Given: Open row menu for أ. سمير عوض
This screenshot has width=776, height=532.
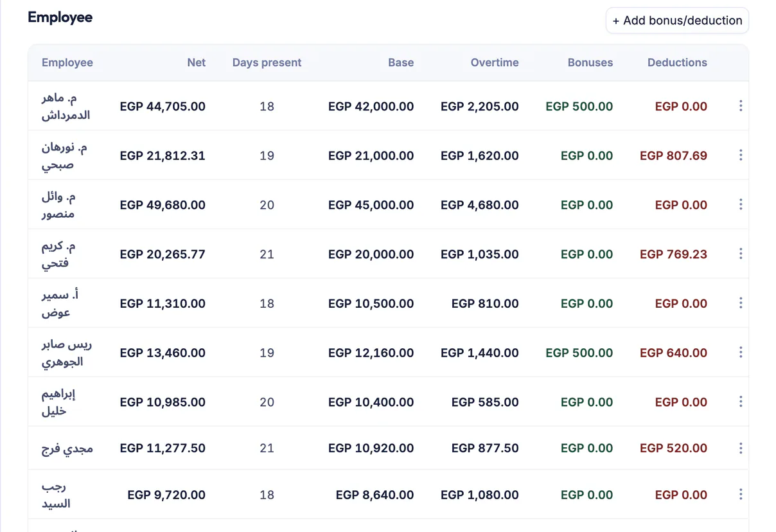Looking at the screenshot, I should (x=741, y=303).
